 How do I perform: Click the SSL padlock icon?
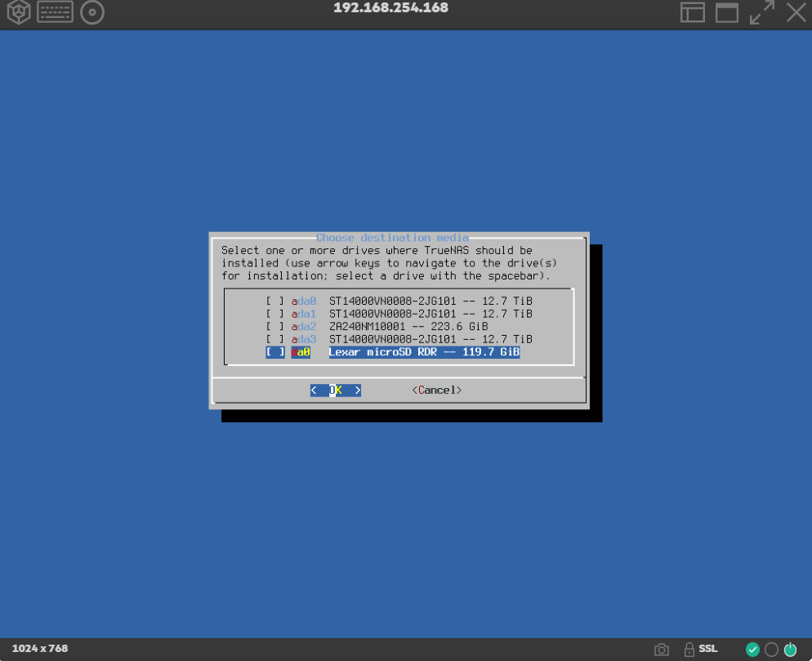(x=689, y=650)
